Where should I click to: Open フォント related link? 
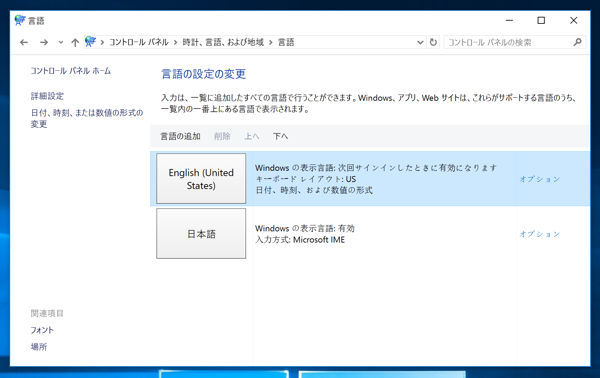click(42, 330)
